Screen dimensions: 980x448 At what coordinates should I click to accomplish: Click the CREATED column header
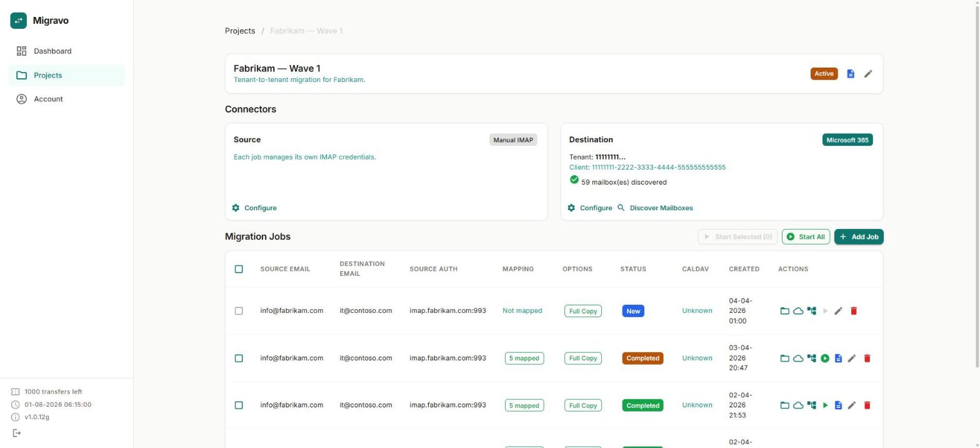click(x=744, y=269)
